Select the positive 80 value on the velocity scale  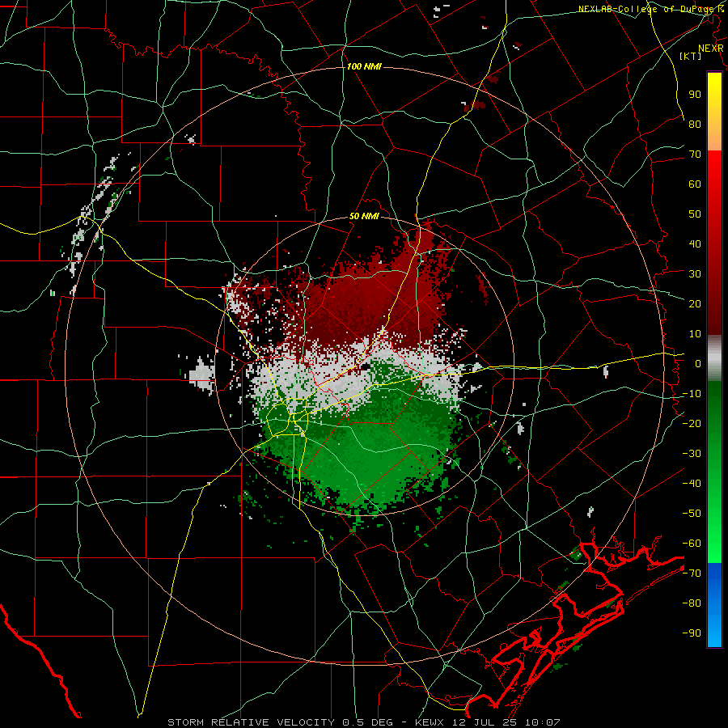click(695, 124)
